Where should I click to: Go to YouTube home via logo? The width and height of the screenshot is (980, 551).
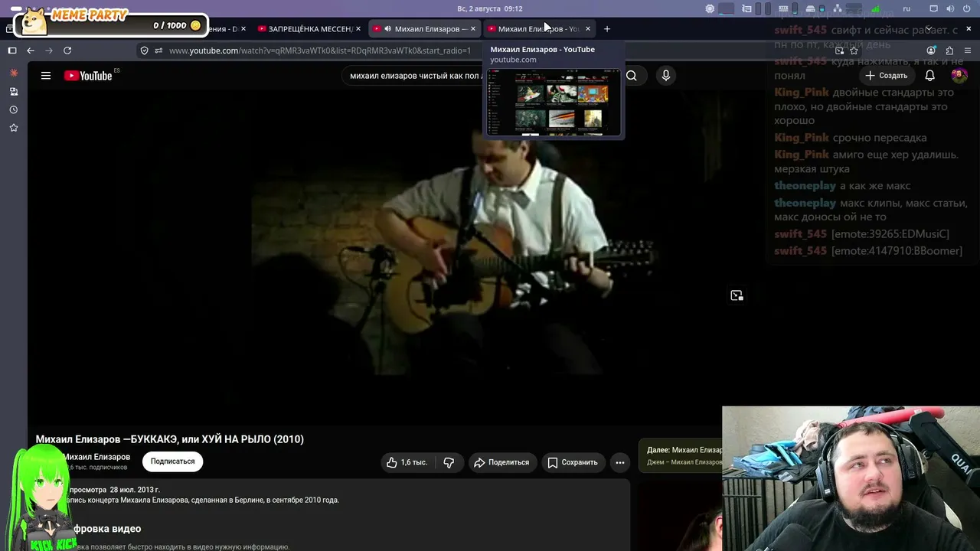[88, 76]
